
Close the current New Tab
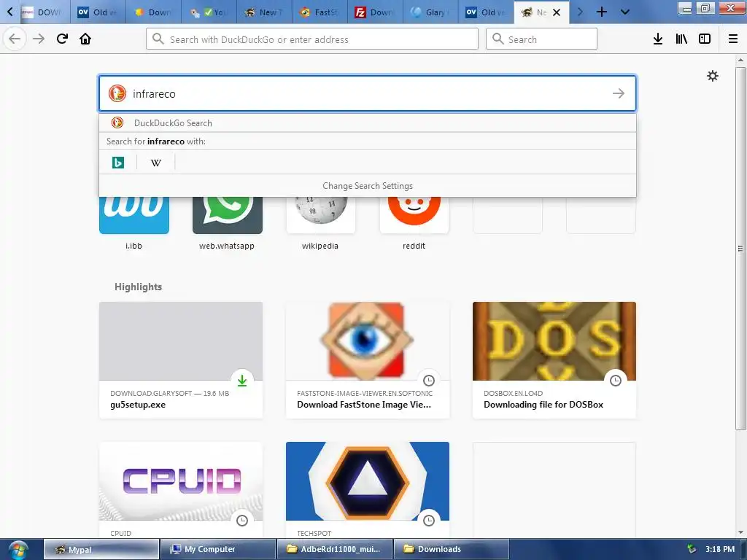pyautogui.click(x=557, y=12)
